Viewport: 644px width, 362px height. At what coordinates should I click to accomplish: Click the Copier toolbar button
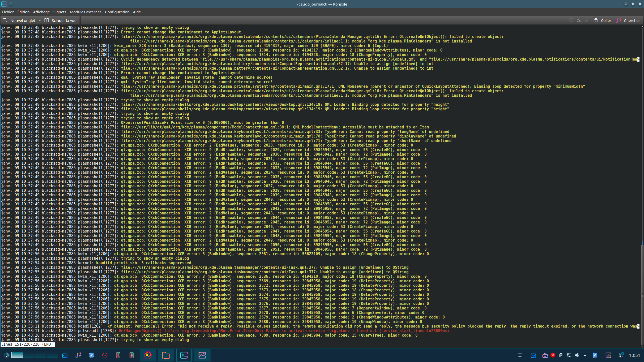pos(579,20)
